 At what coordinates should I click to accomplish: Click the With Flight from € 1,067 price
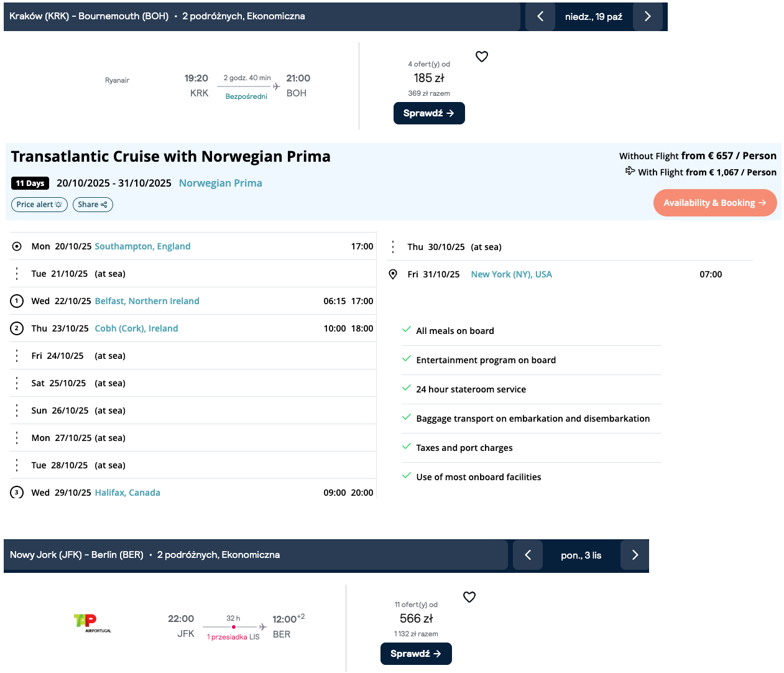click(x=707, y=172)
